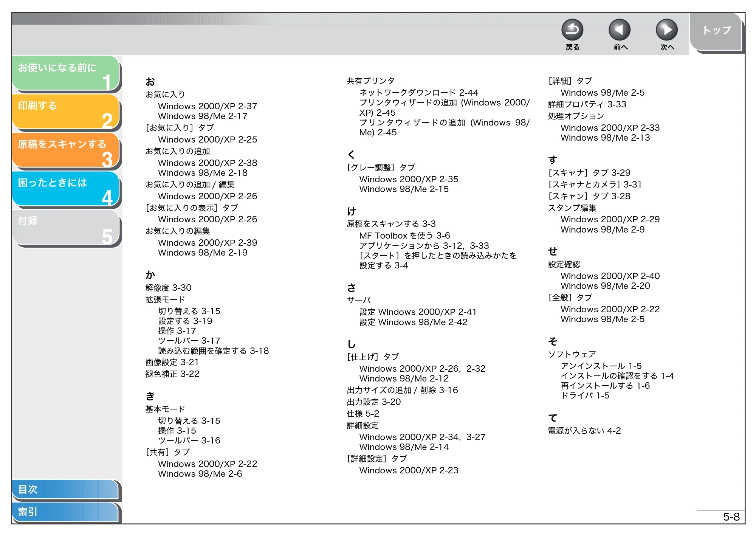Click 設定 Windows 2000/XP 2-41 server entry
This screenshot has width=756, height=535.
[x=418, y=312]
